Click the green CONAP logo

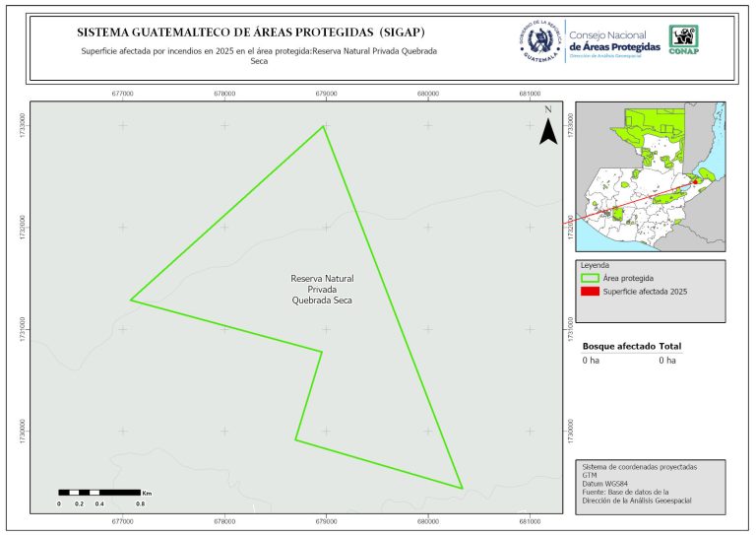(x=685, y=40)
